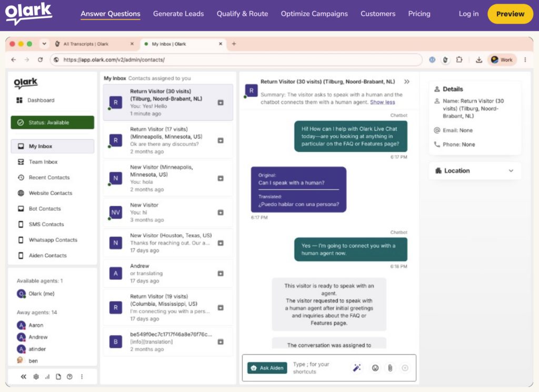Open the Generate Leads menu
Image resolution: width=539 pixels, height=392 pixels.
pyautogui.click(x=178, y=14)
